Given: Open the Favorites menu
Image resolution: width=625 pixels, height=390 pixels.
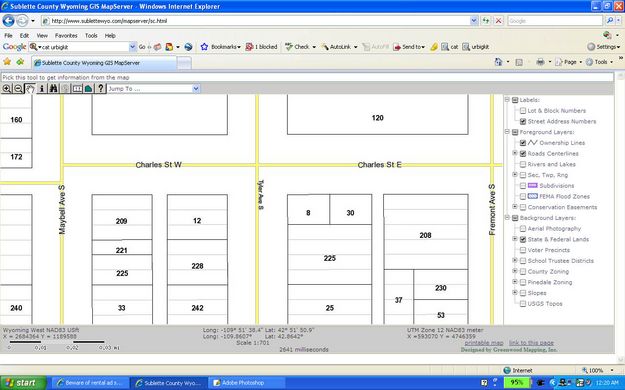Looking at the screenshot, I should (66, 35).
